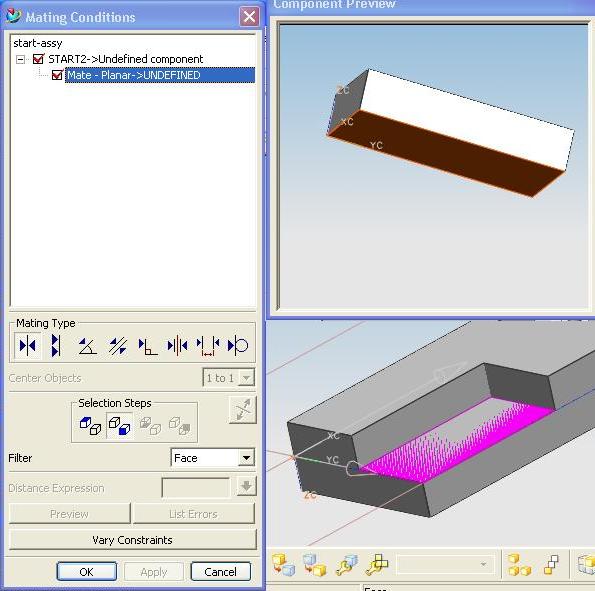
Task: Select the Tangent mating type icon
Action: [238, 345]
